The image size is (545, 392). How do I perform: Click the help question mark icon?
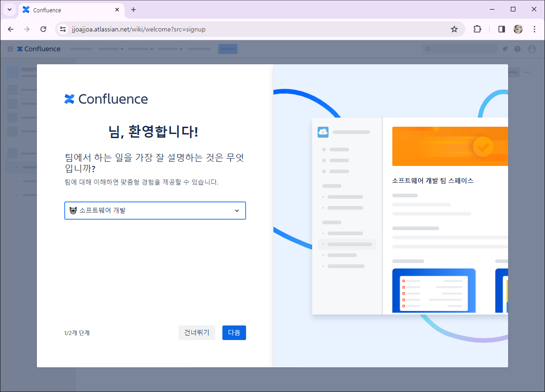tap(518, 49)
